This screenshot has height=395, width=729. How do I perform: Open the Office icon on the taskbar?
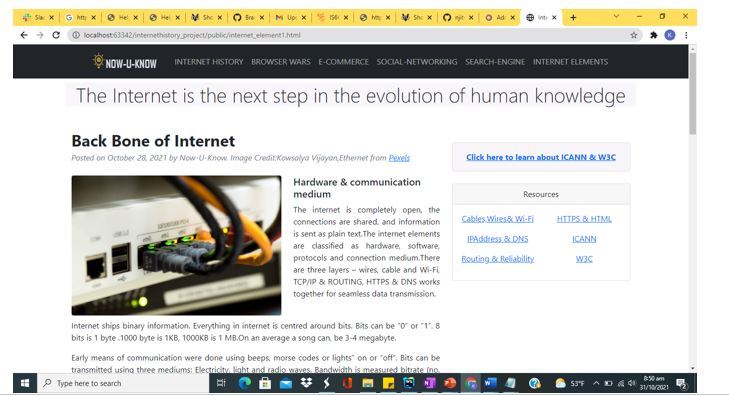tap(347, 383)
